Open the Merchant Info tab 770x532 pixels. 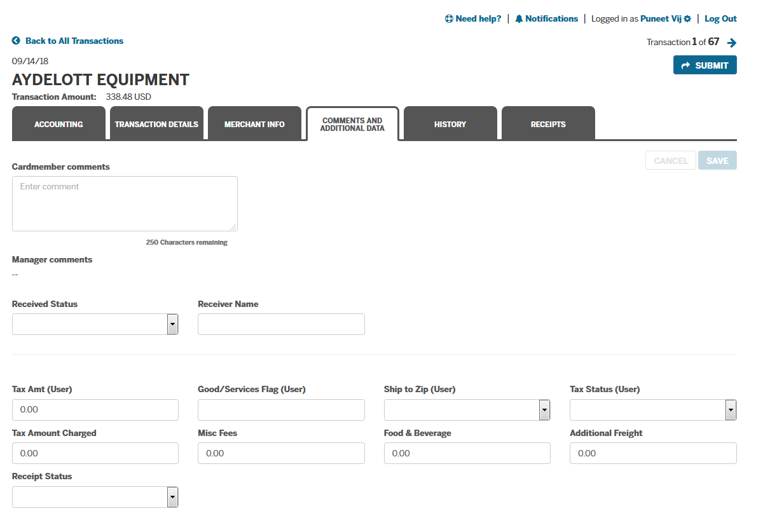[254, 123]
